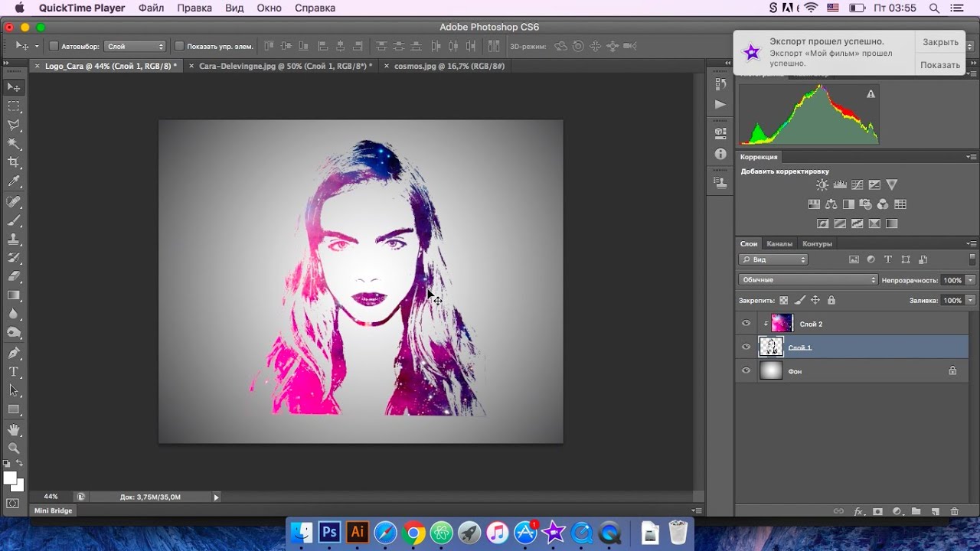Switch to Cara-Delevingne.jpg document tab
This screenshot has height=551, width=980.
point(286,66)
